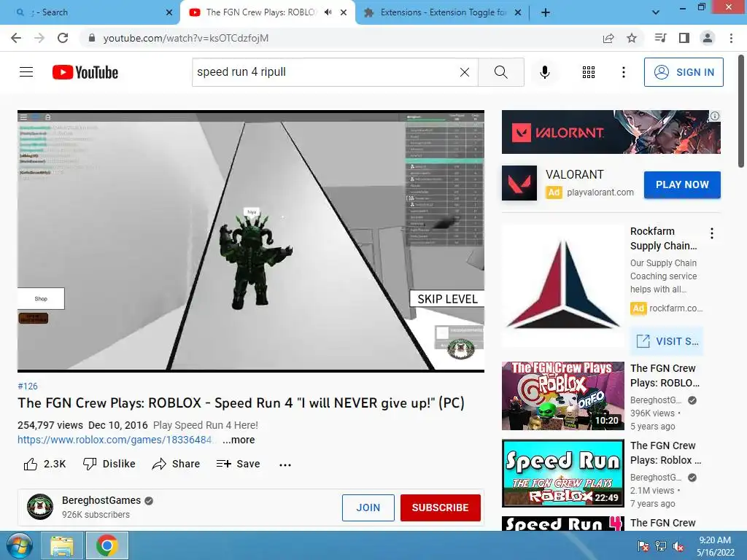Open the Valorant ad info icon
Viewport: 747px width, 560px height.
(x=715, y=116)
